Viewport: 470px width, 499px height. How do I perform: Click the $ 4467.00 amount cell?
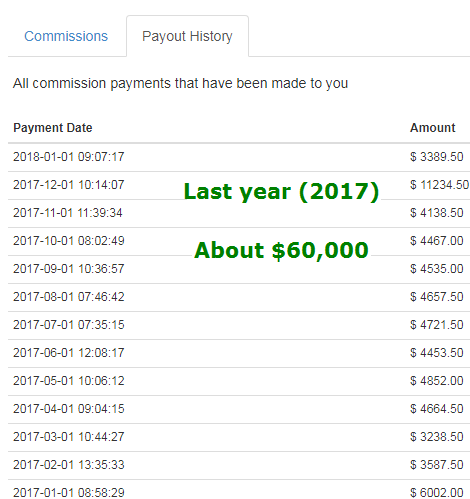tap(437, 241)
